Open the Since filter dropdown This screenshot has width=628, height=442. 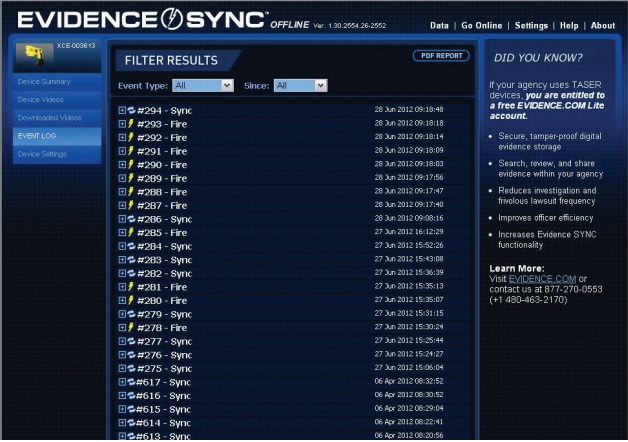(x=300, y=85)
